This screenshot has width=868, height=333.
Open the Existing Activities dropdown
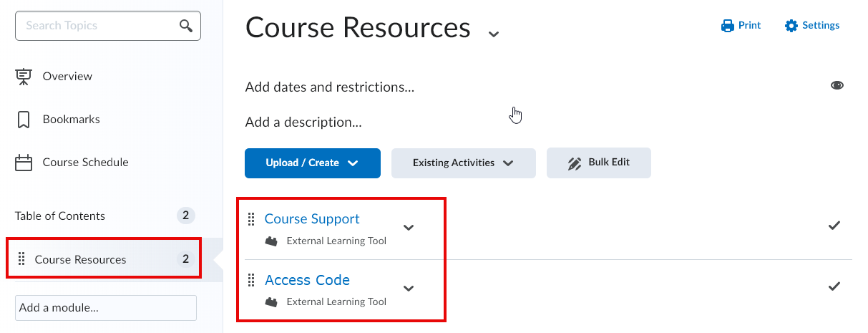point(464,163)
